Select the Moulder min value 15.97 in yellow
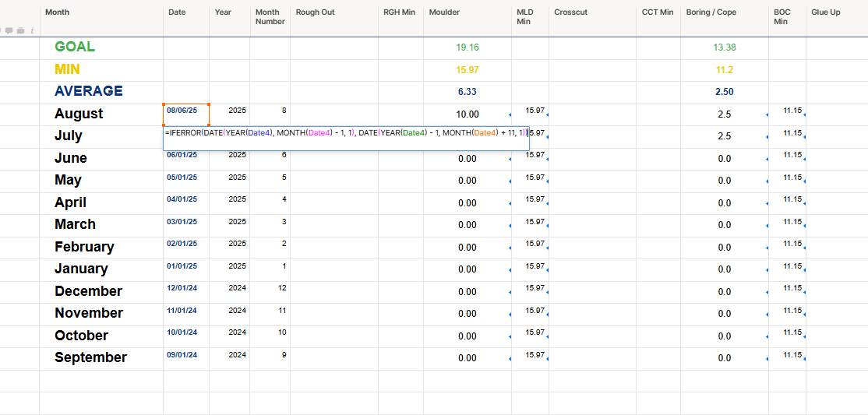The width and height of the screenshot is (868, 415). [x=468, y=70]
